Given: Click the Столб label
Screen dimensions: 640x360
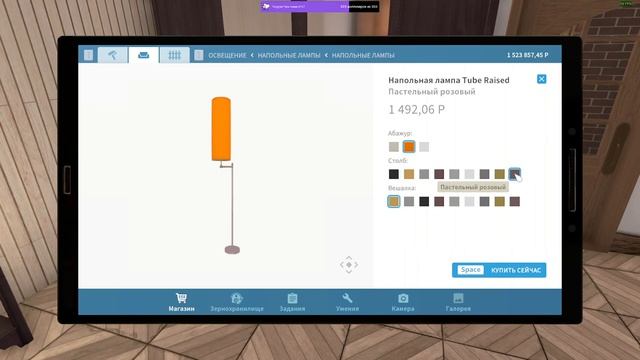Looking at the screenshot, I should coord(398,160).
